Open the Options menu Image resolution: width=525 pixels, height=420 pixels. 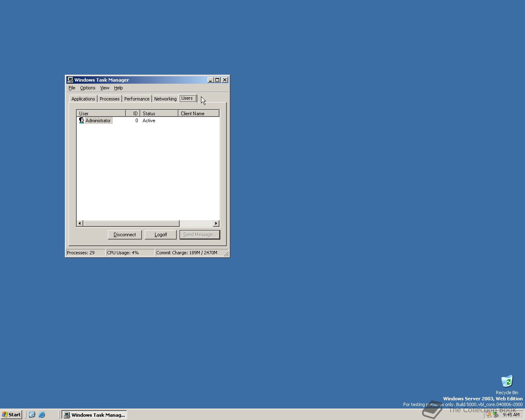(87, 88)
